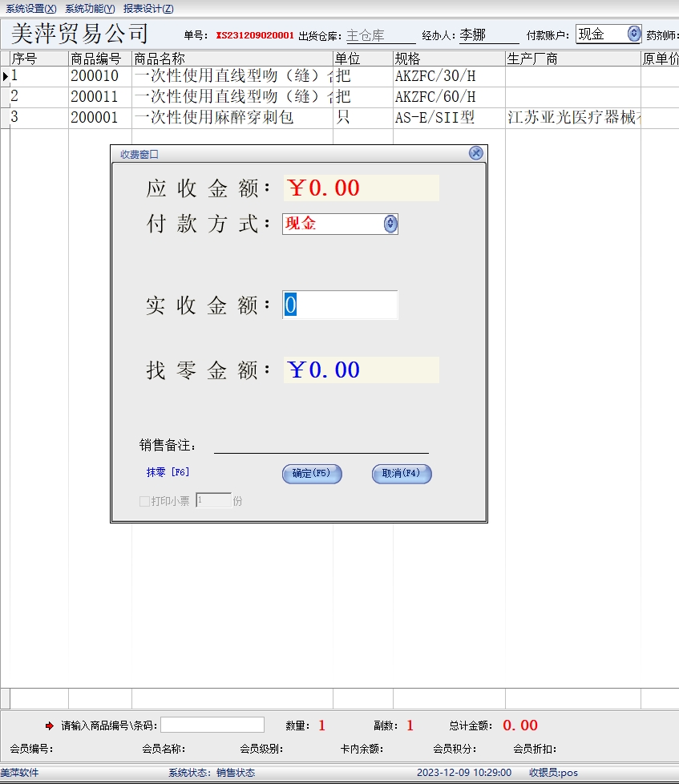
Task: Open the 报表设计(Z) menu
Action: [x=148, y=9]
